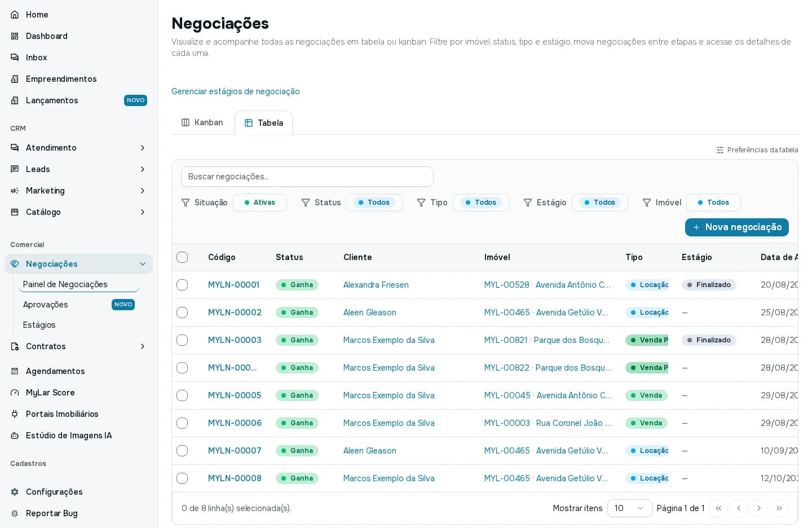Open the Estágio filter dropdown
The height and width of the screenshot is (528, 812).
point(600,203)
